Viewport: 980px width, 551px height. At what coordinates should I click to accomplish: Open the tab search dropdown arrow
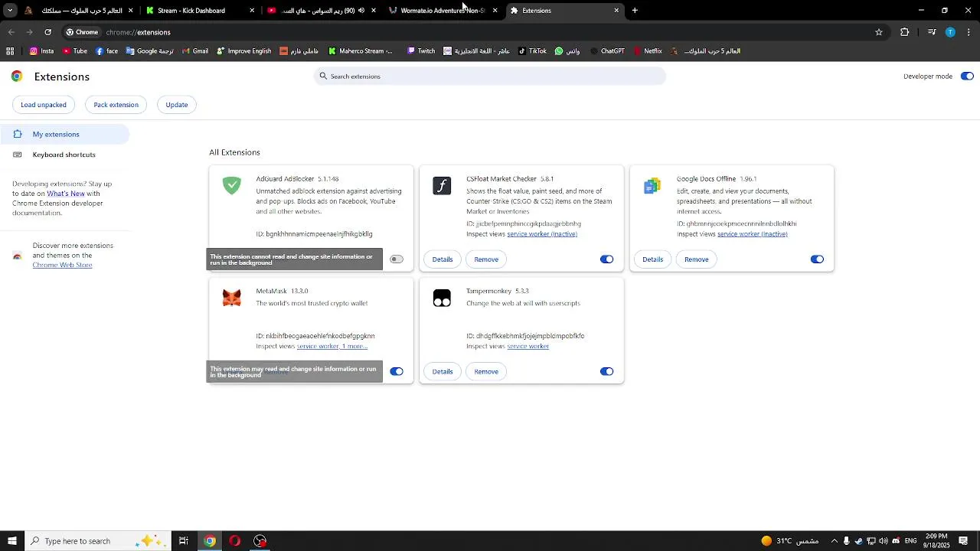point(10,11)
